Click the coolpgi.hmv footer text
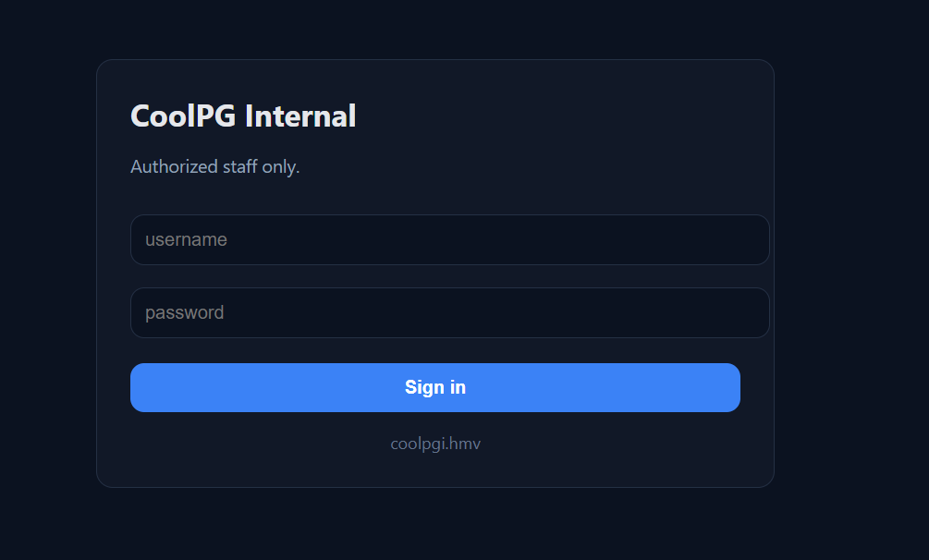The height and width of the screenshot is (560, 929). [435, 444]
